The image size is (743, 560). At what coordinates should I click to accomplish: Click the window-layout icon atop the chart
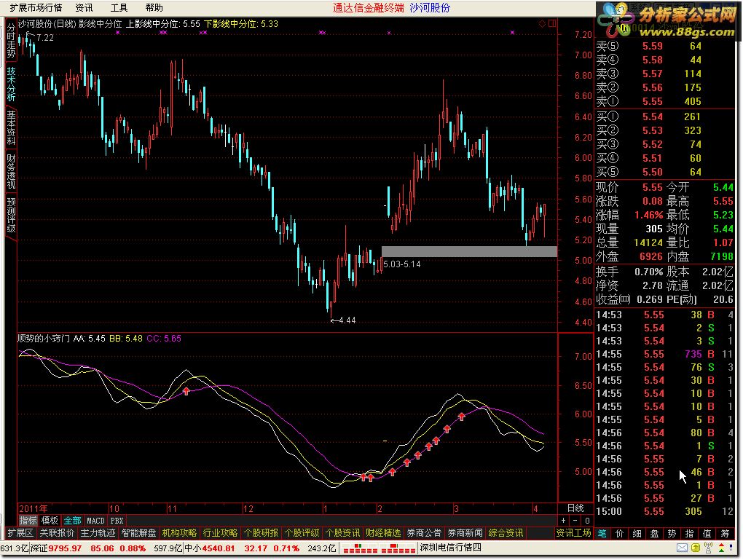click(x=552, y=24)
